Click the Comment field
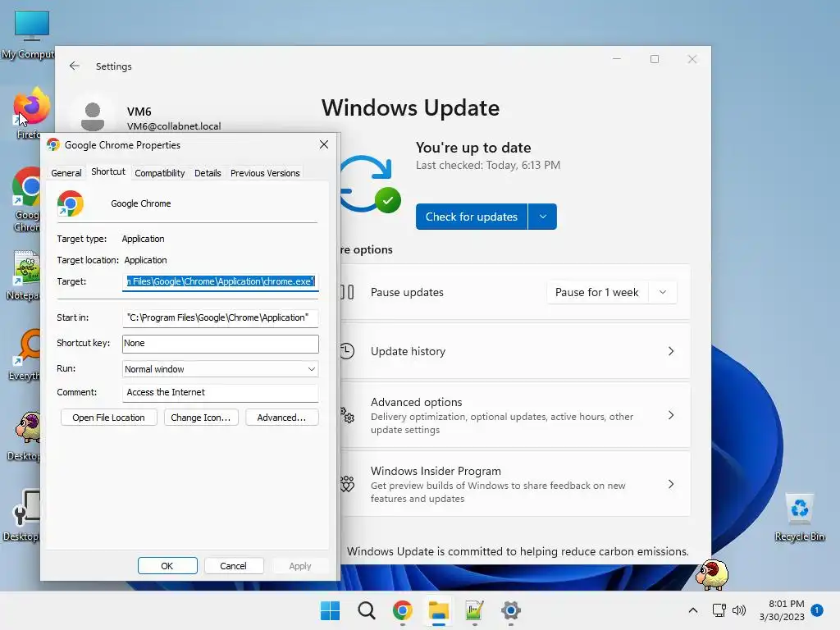Image resolution: width=840 pixels, height=630 pixels. [221, 392]
